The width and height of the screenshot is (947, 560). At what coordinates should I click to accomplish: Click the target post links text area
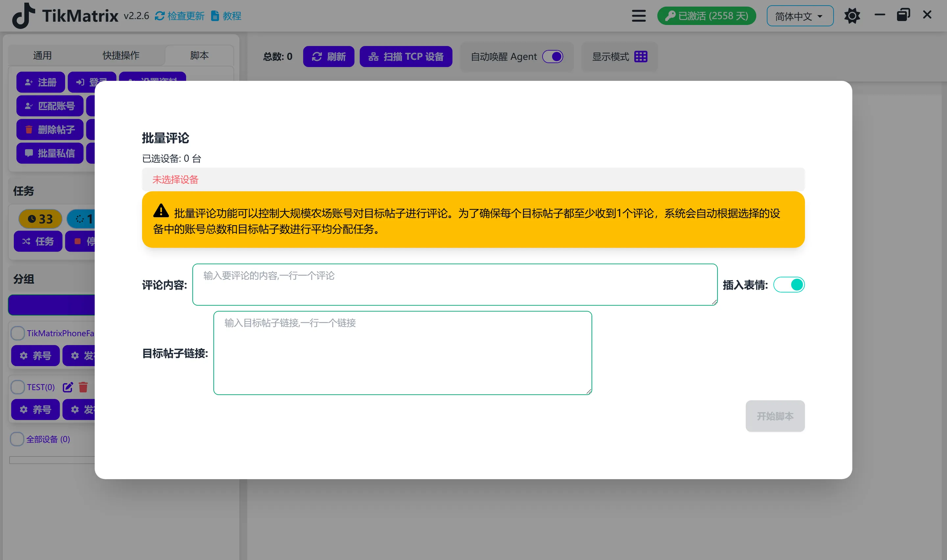pos(402,353)
